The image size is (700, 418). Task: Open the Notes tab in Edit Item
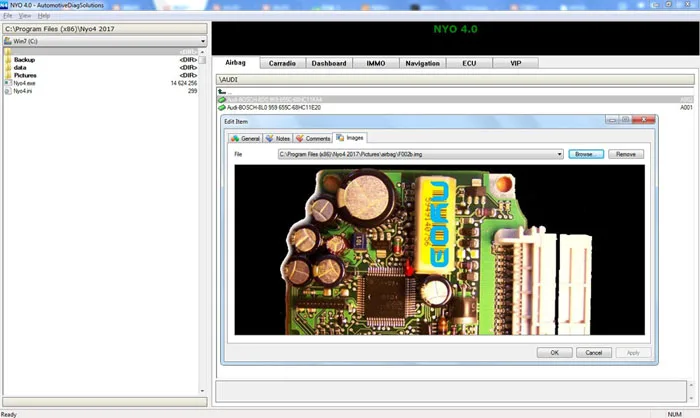pyautogui.click(x=278, y=138)
